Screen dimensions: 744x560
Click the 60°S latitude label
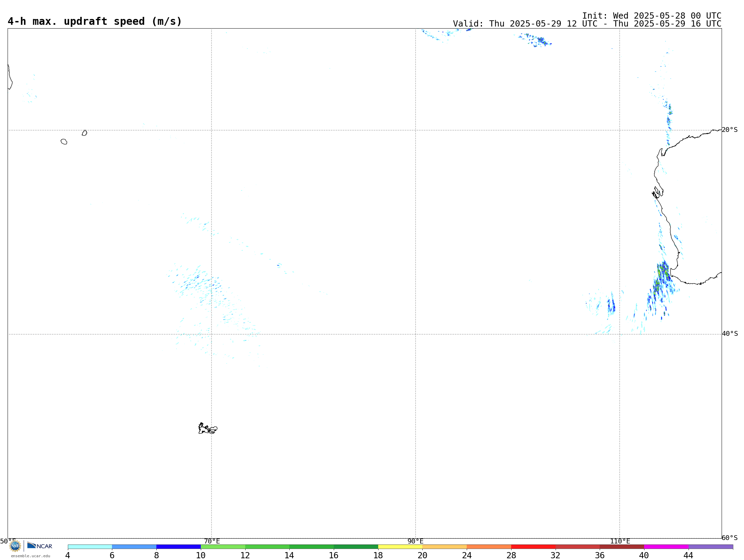[730, 538]
